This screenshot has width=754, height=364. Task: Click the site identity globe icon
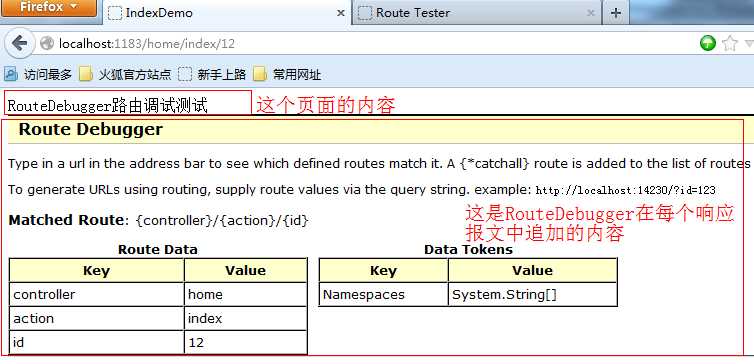click(47, 44)
